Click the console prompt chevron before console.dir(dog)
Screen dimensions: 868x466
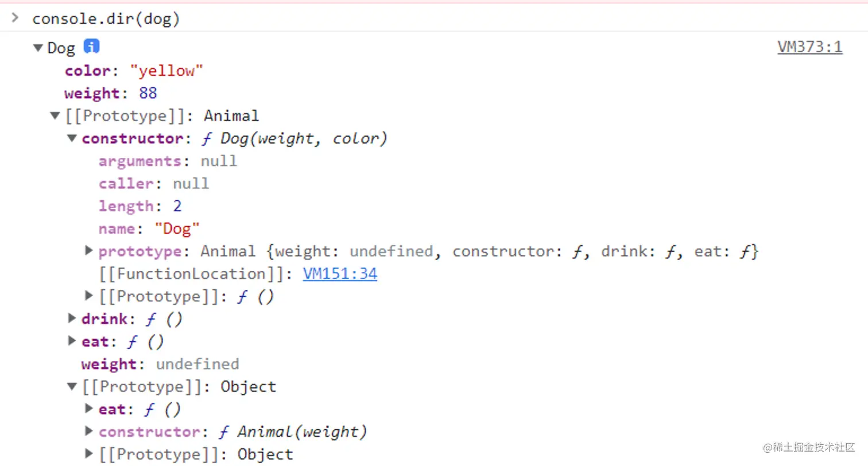[15, 18]
